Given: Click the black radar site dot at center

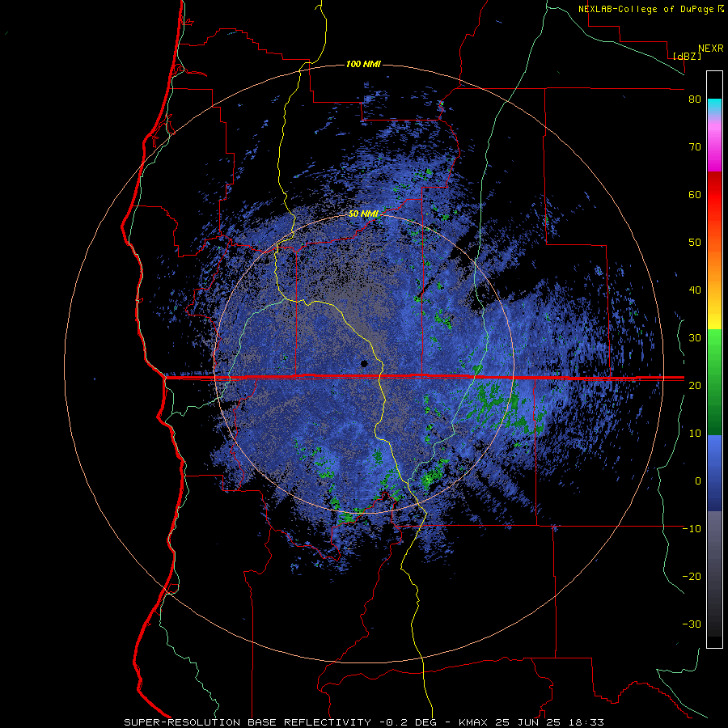Looking at the screenshot, I should coord(364,363).
